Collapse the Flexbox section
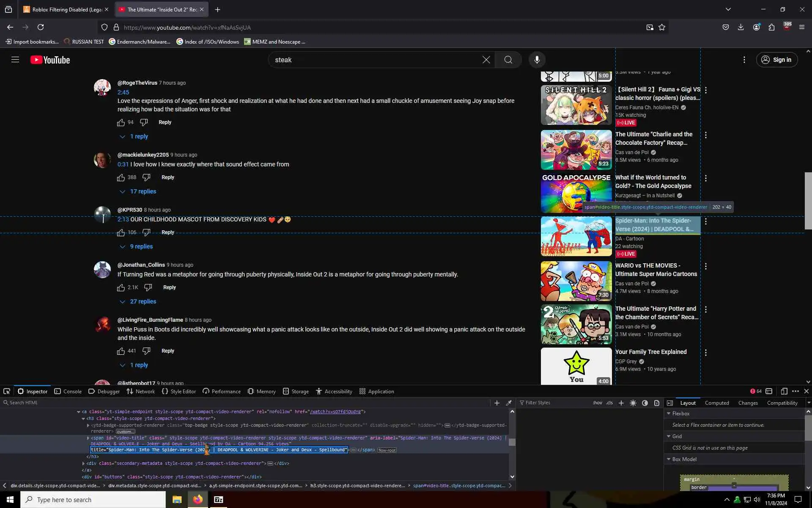 coord(669,414)
